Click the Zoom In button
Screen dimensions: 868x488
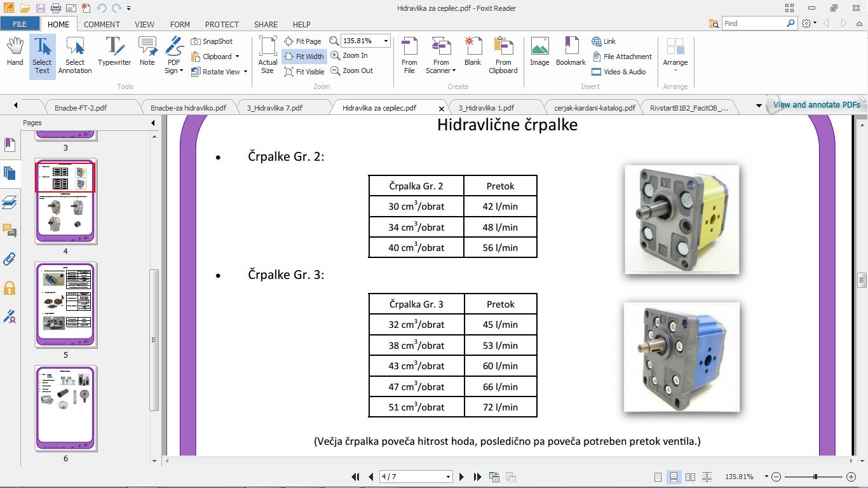tap(349, 56)
